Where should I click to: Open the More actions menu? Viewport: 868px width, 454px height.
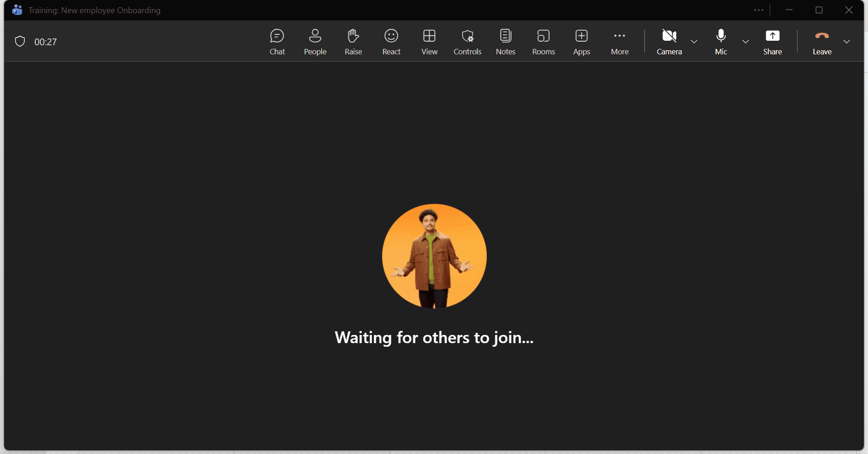tap(619, 42)
